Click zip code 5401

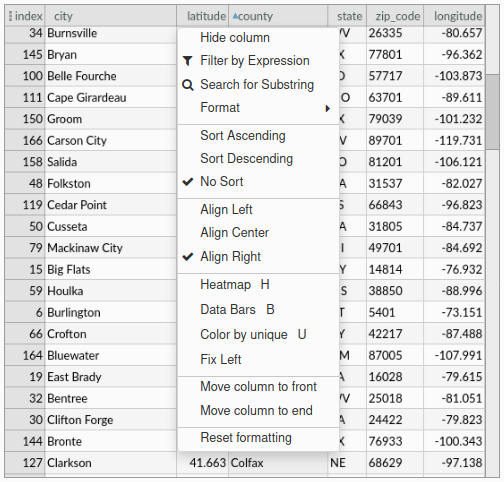[395, 313]
